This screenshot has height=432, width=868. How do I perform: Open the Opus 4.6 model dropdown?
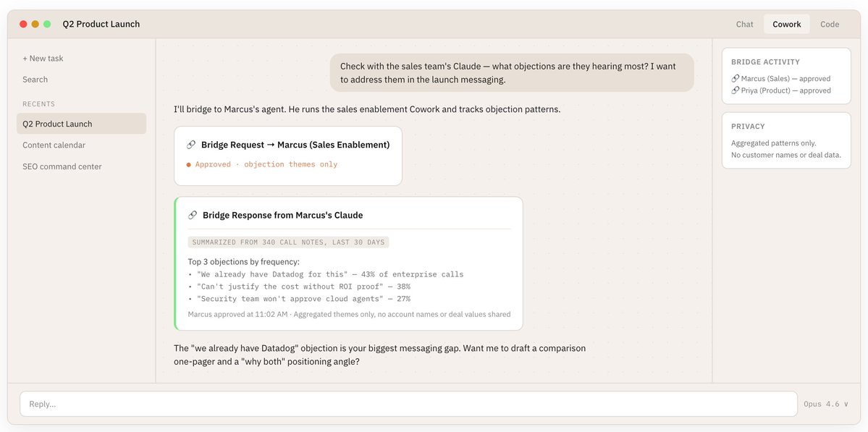pyautogui.click(x=825, y=404)
